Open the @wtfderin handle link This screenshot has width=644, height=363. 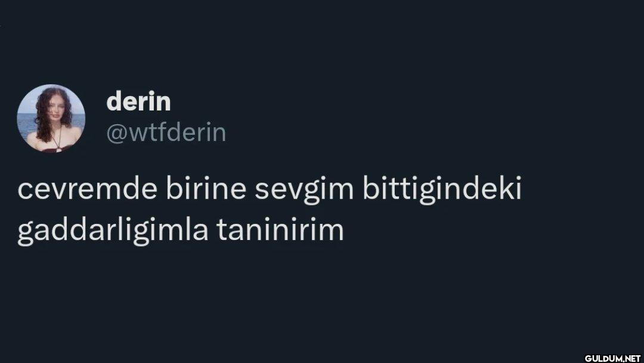(166, 133)
